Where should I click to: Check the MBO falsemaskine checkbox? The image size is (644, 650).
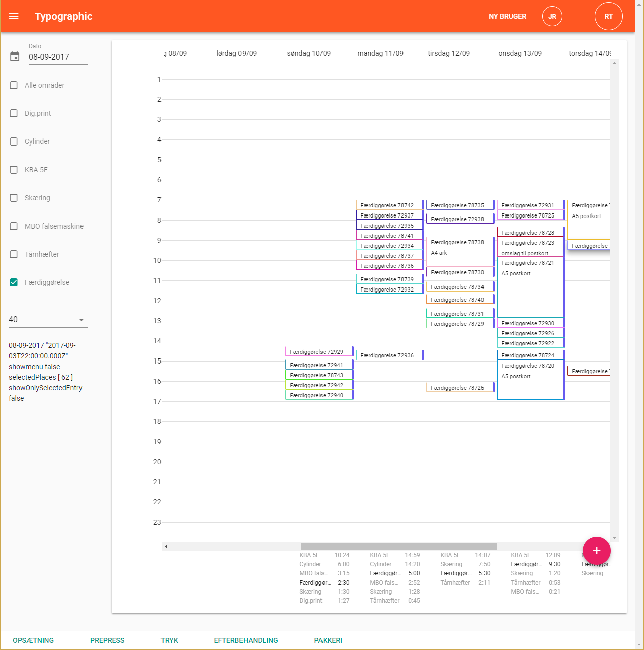(14, 226)
